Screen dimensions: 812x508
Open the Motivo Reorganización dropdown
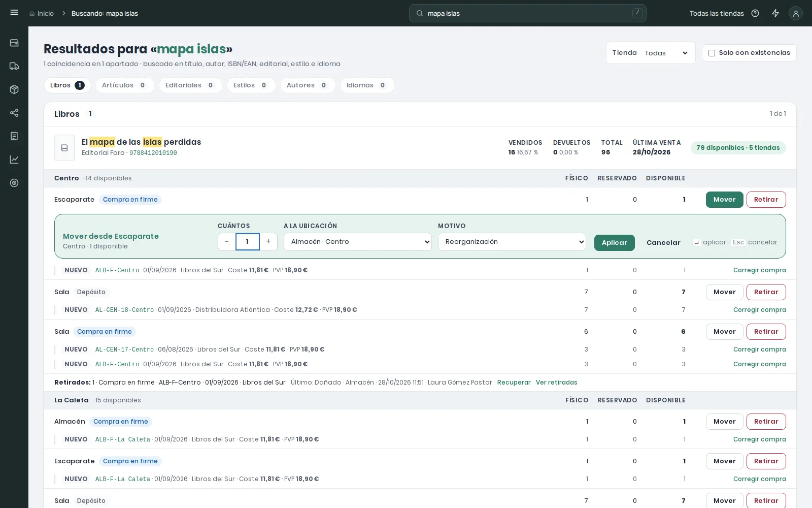(x=512, y=242)
